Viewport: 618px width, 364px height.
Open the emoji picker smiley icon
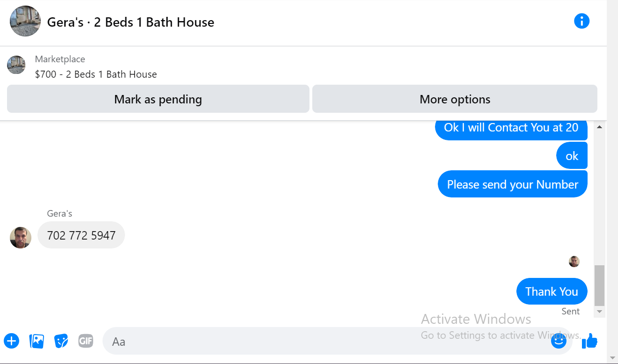[x=559, y=341]
